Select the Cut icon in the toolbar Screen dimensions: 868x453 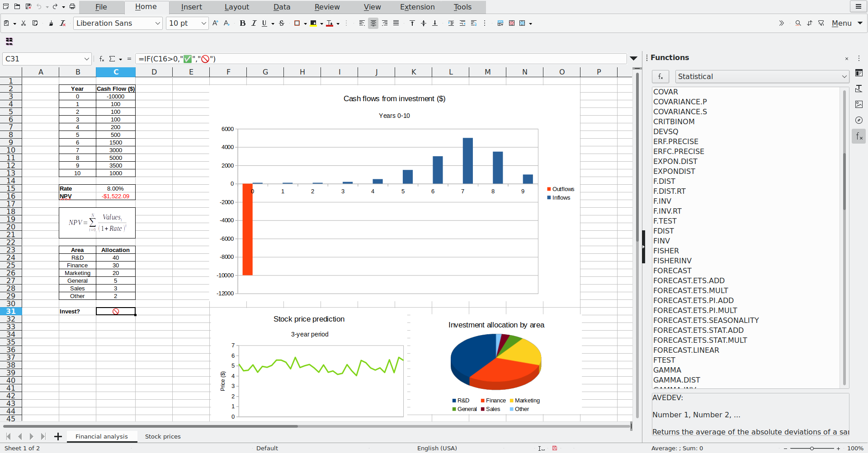pyautogui.click(x=24, y=23)
